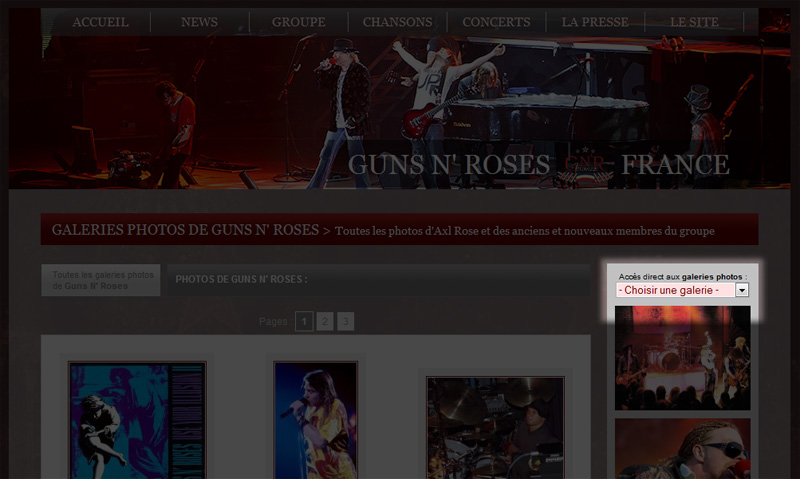Viewport: 800px width, 479px height.
Task: Open the ACCUEIL menu item
Action: pyautogui.click(x=101, y=22)
